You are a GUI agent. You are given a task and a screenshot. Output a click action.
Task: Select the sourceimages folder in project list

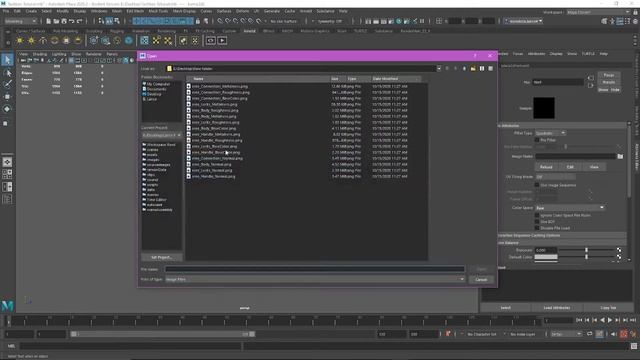pyautogui.click(x=158, y=164)
